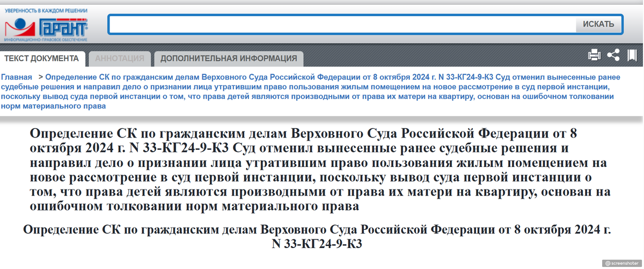Click the bold document title heading
The width and height of the screenshot is (644, 269).
320,169
